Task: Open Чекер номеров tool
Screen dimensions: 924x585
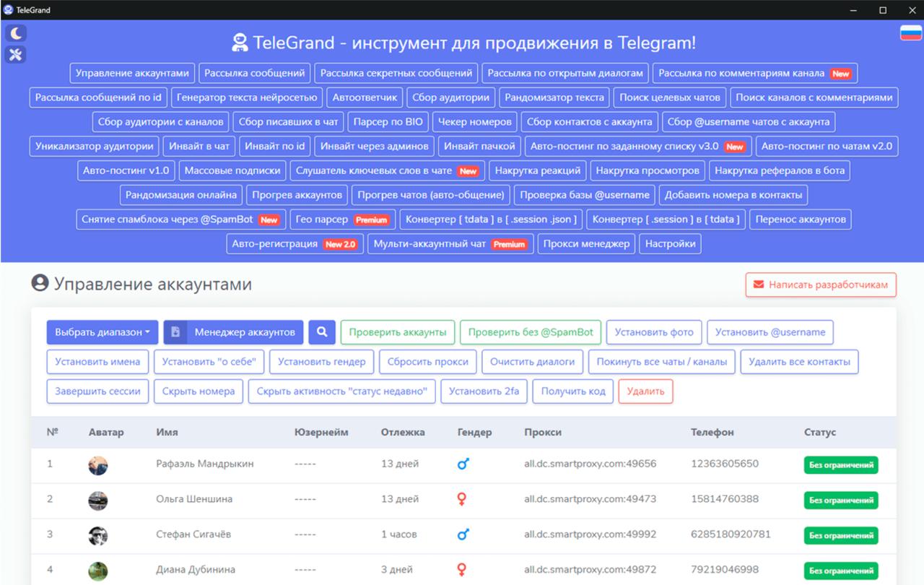Action: pyautogui.click(x=475, y=122)
